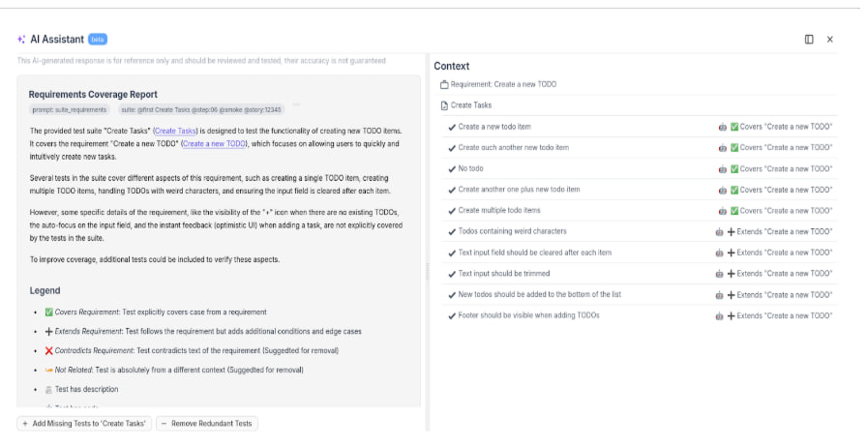Close the AI Assistant panel

click(x=830, y=40)
